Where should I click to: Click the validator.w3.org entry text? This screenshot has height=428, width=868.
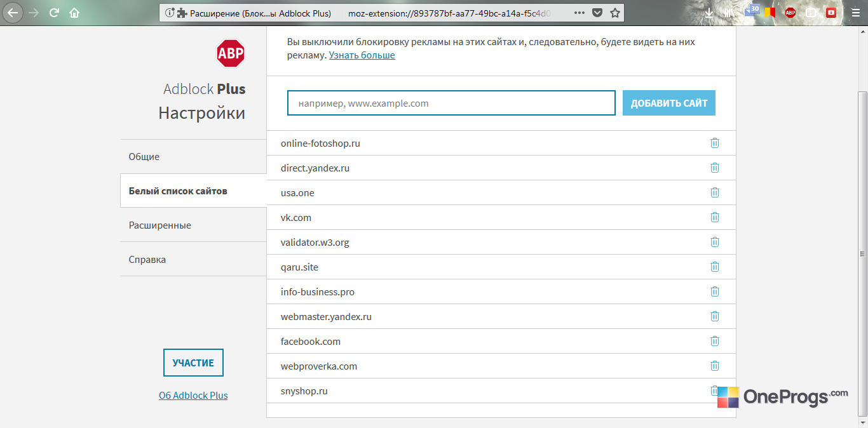coord(315,243)
